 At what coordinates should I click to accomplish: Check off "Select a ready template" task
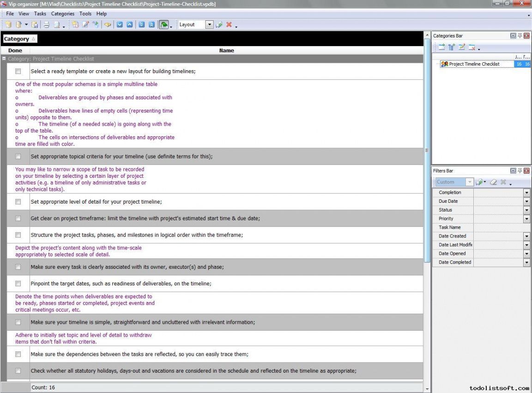tap(18, 71)
